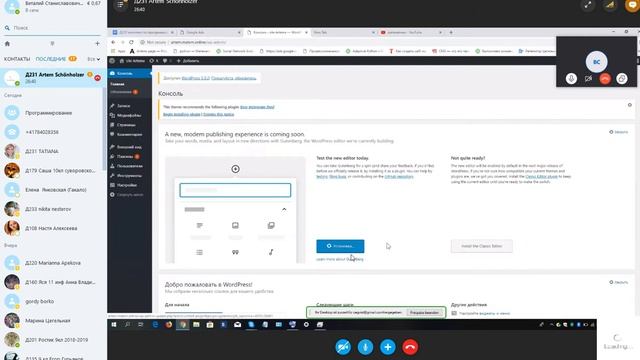Screen dimensions: 640x360
Task: Show the call quality signal icon
Action: [x=610, y=5]
